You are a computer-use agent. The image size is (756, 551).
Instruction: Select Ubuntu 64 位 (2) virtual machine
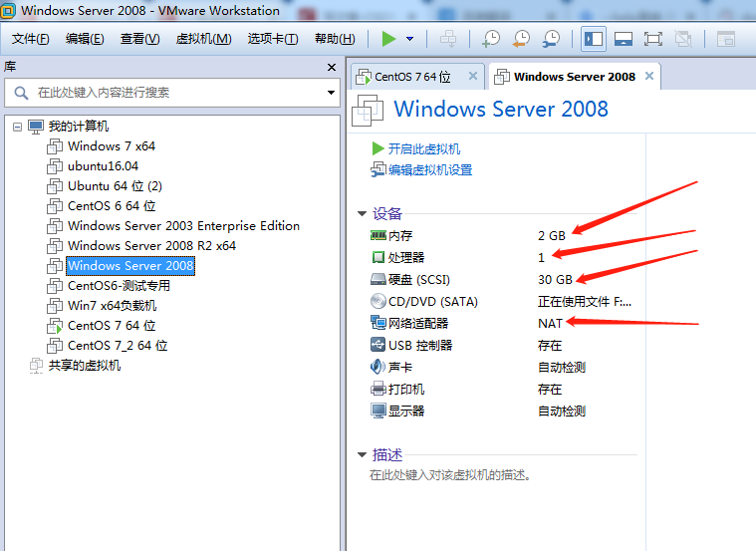115,185
